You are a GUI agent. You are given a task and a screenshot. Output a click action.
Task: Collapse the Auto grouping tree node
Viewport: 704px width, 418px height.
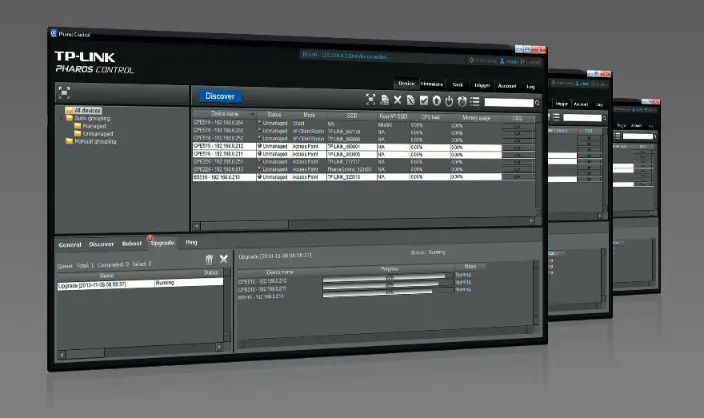point(62,118)
